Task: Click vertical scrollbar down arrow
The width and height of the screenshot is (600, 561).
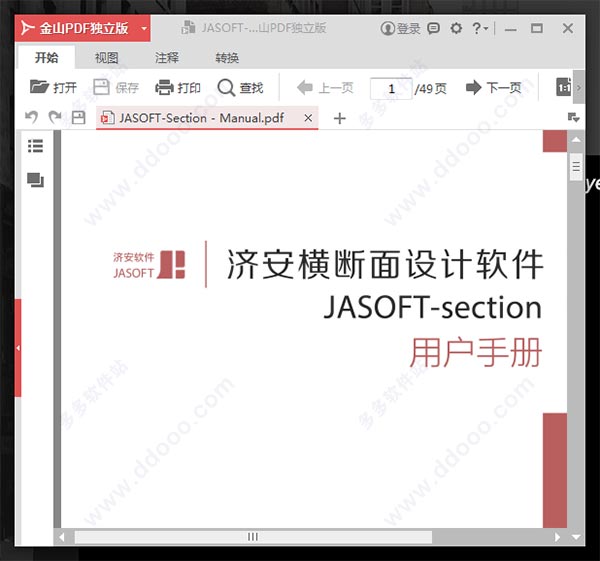Action: pyautogui.click(x=576, y=537)
